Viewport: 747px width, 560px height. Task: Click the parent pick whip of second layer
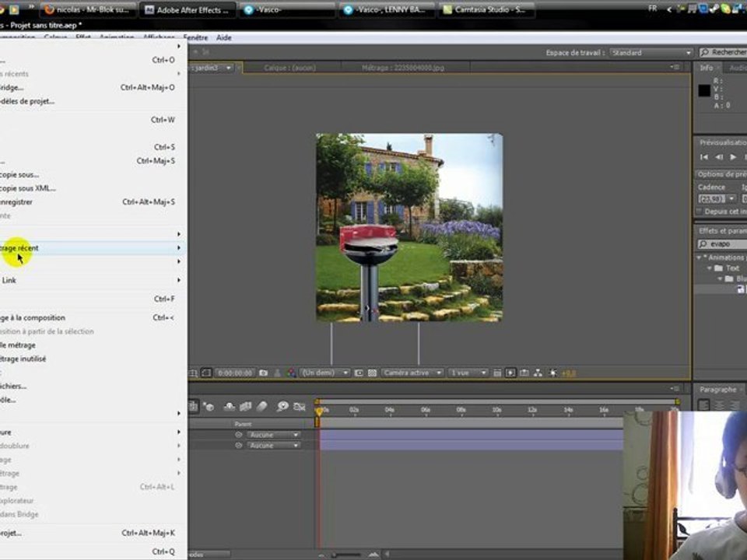click(239, 446)
